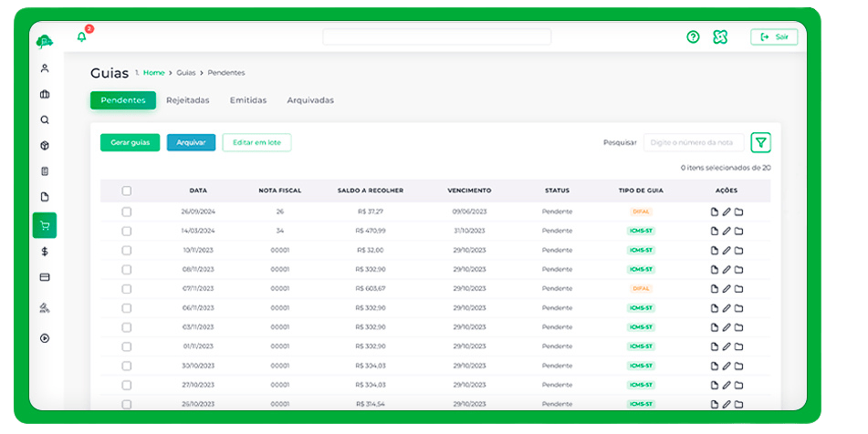
Task: Open the dollar sign sidebar icon
Action: coord(45,252)
